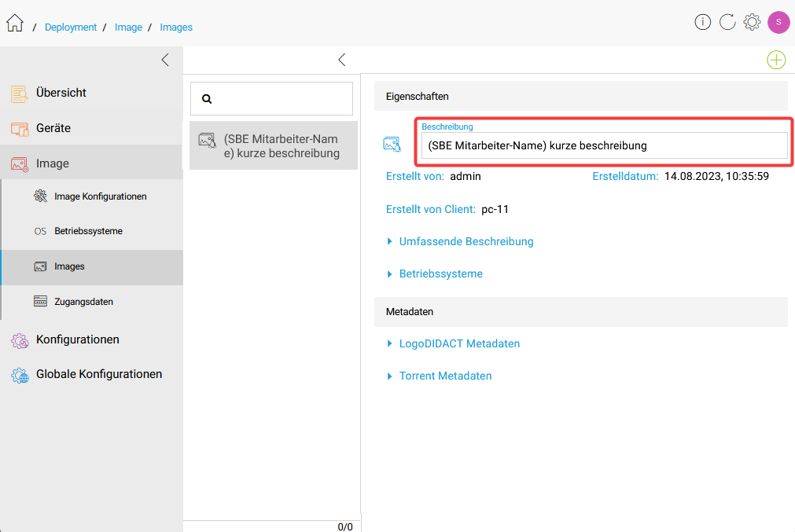
Task: Click the Deployment breadcrumb link
Action: click(x=71, y=28)
